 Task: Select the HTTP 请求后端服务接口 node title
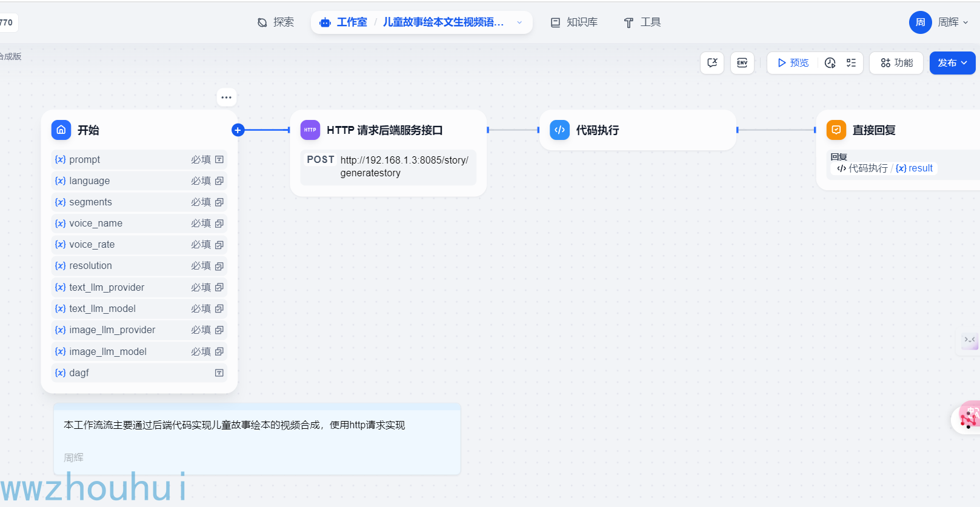click(385, 130)
